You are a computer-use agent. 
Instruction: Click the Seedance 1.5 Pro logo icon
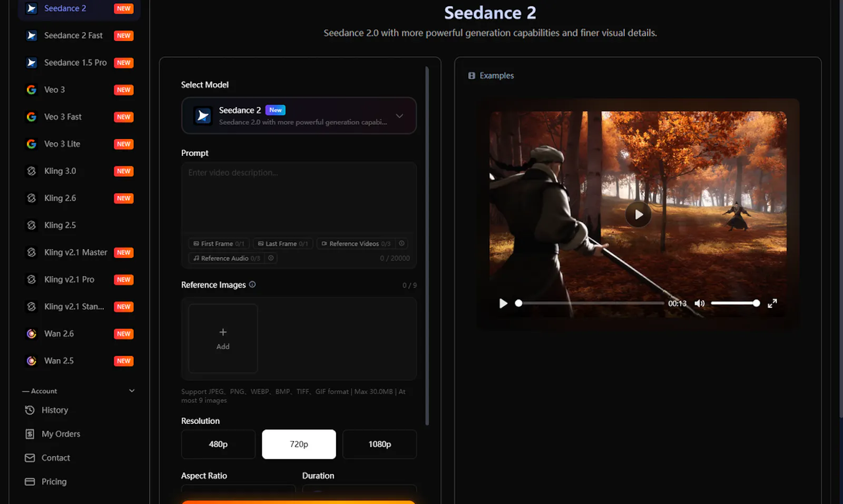tap(32, 63)
